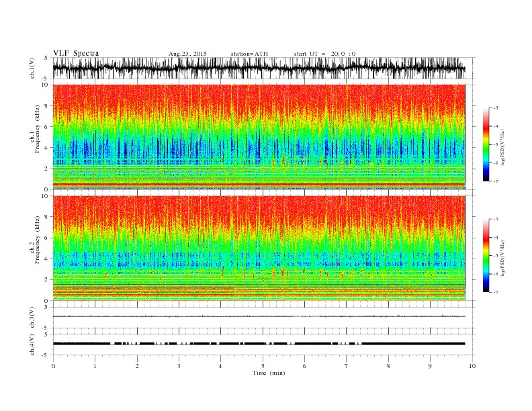Viewport: 532px width, 411px height.
Task: Click the "ch.3(V)" axis label
Action: point(32,318)
